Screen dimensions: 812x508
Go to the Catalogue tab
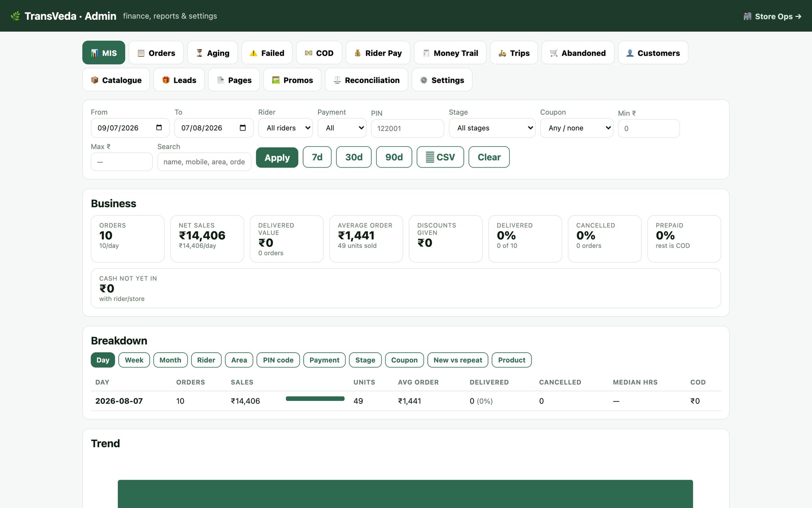click(116, 80)
